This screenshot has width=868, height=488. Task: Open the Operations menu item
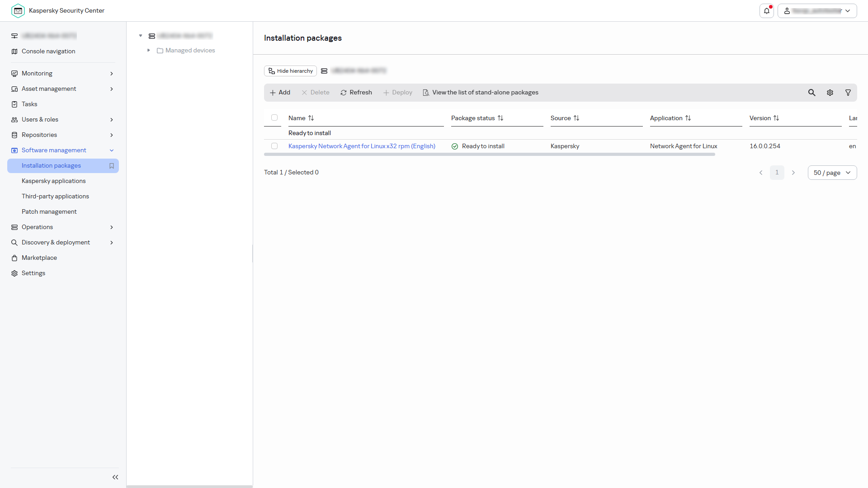point(63,227)
